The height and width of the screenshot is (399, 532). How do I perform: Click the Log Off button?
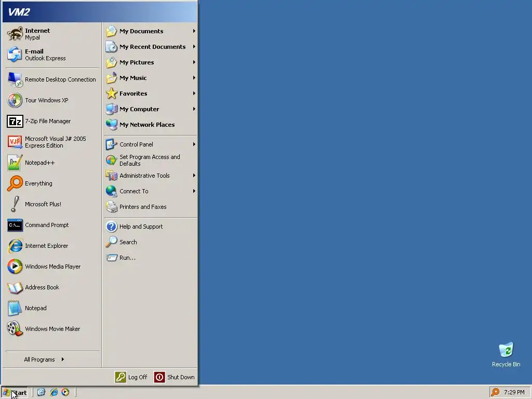point(131,377)
